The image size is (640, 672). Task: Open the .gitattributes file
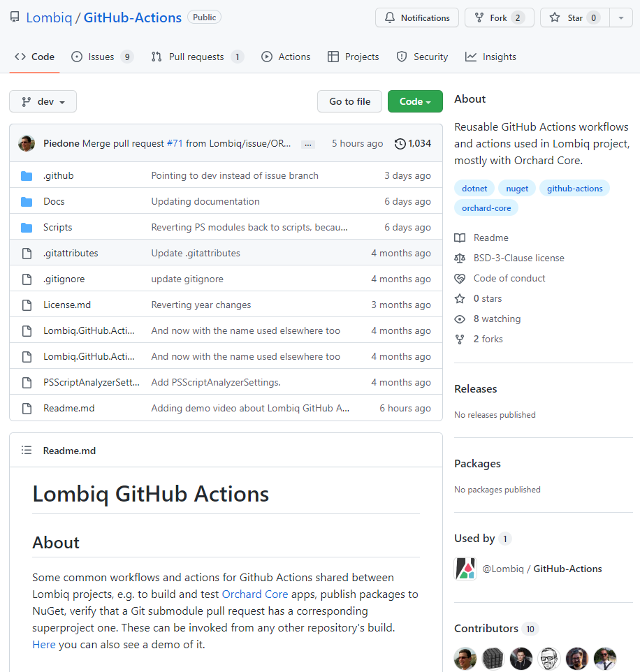pyautogui.click(x=71, y=253)
